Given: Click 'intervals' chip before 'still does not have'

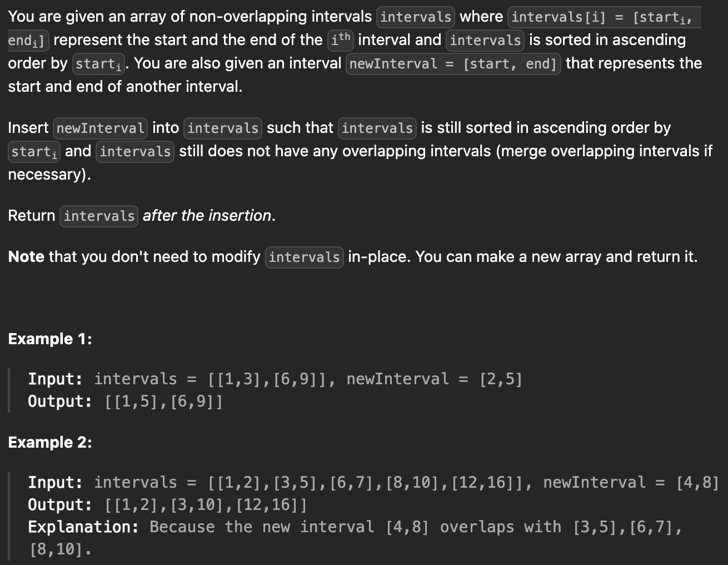Looking at the screenshot, I should pyautogui.click(x=135, y=152).
